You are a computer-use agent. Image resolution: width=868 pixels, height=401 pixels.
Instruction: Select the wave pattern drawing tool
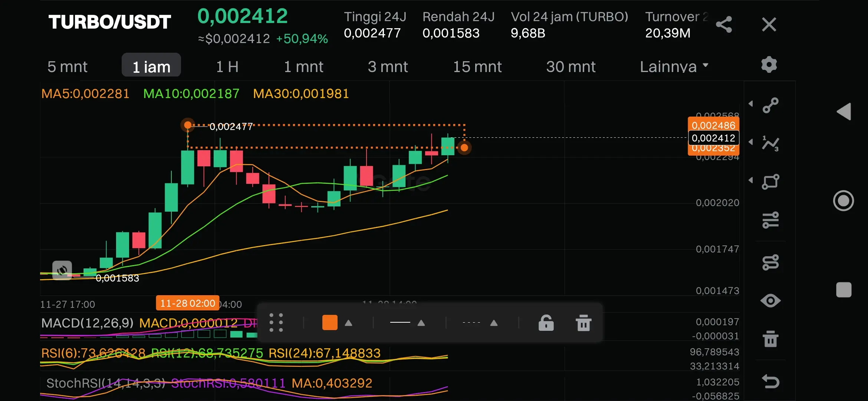(770, 143)
